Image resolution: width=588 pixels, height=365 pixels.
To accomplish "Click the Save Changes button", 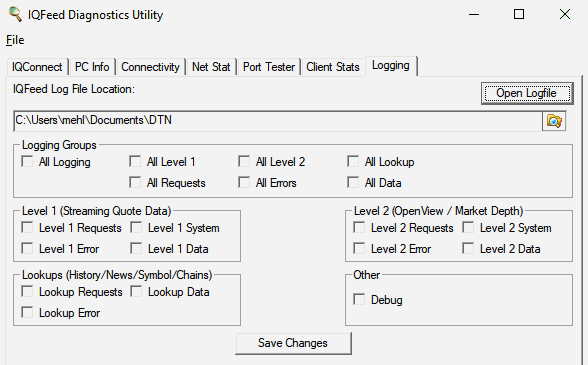I will [x=293, y=343].
